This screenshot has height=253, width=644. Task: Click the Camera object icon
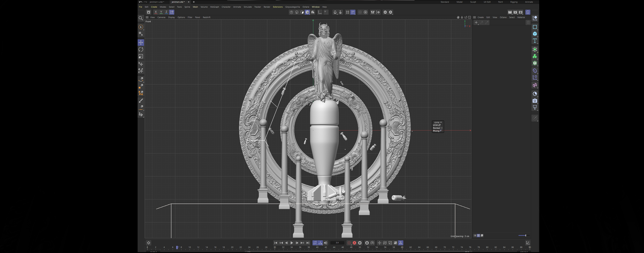535,101
